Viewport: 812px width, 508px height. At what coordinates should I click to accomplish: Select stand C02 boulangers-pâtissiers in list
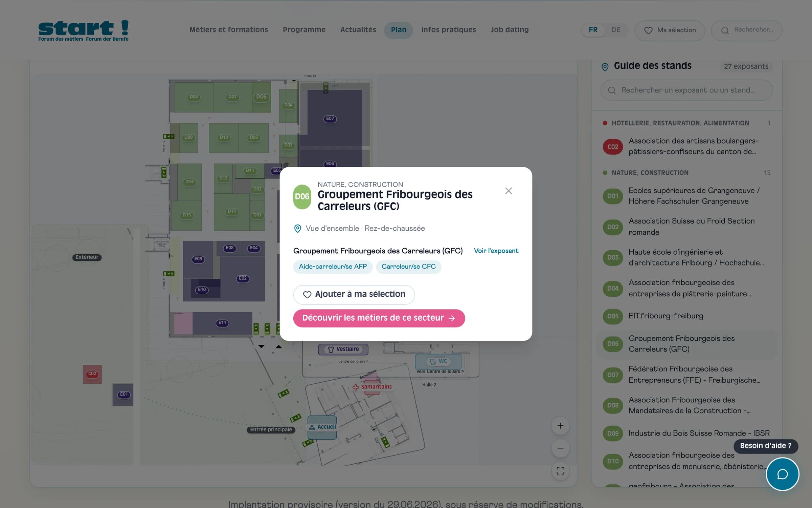(x=686, y=146)
